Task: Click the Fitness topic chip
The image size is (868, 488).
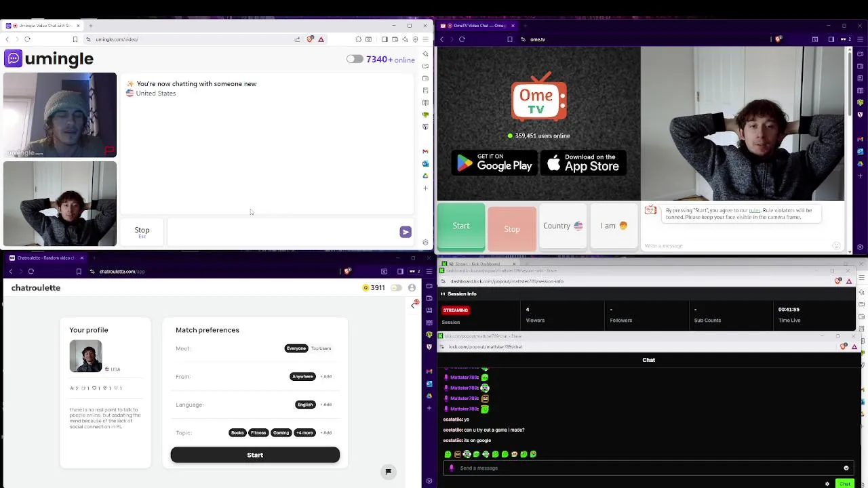Action: 258,432
